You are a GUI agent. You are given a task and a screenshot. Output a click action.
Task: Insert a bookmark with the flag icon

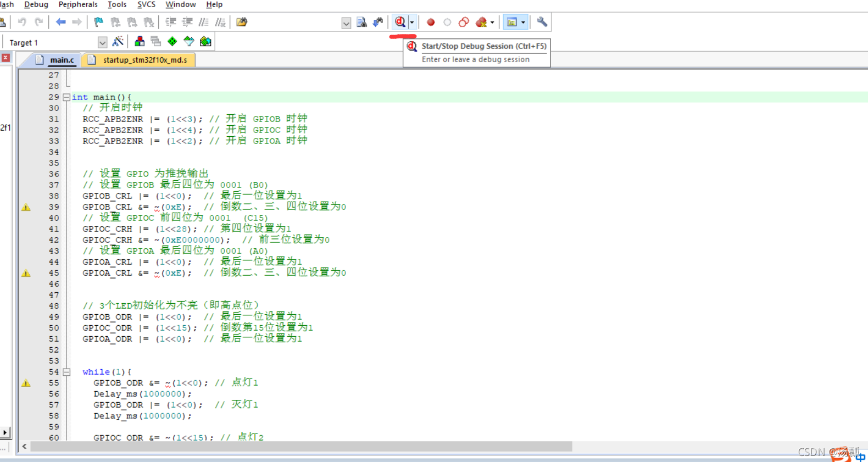99,22
